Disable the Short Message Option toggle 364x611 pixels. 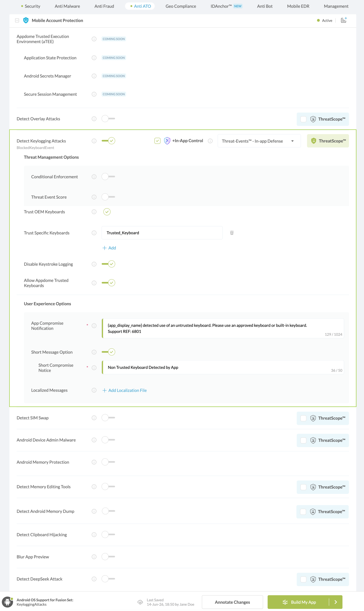pyautogui.click(x=108, y=352)
